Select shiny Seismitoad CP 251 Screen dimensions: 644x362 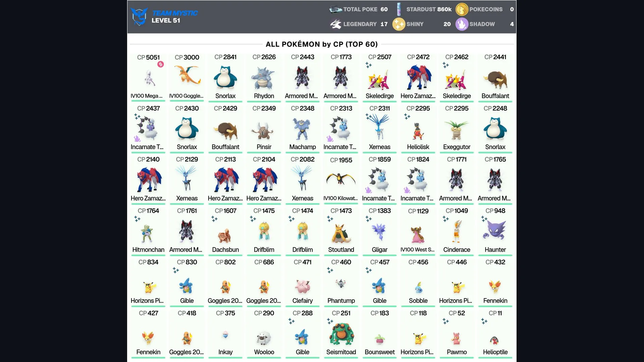[x=341, y=334]
